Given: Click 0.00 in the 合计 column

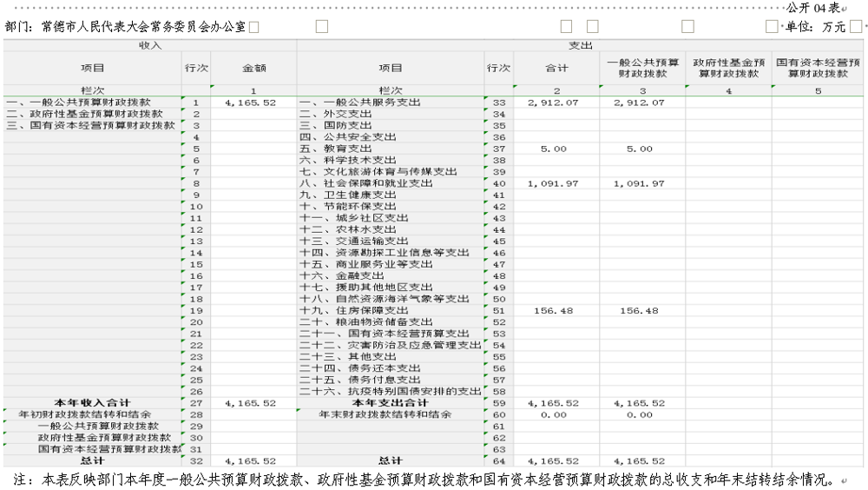Looking at the screenshot, I should click(554, 415).
